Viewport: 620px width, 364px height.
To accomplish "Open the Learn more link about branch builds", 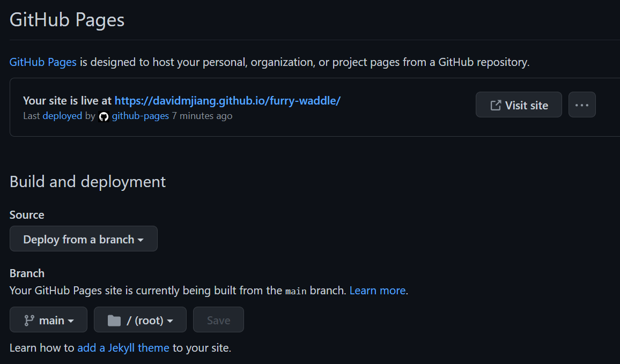I will tap(377, 291).
